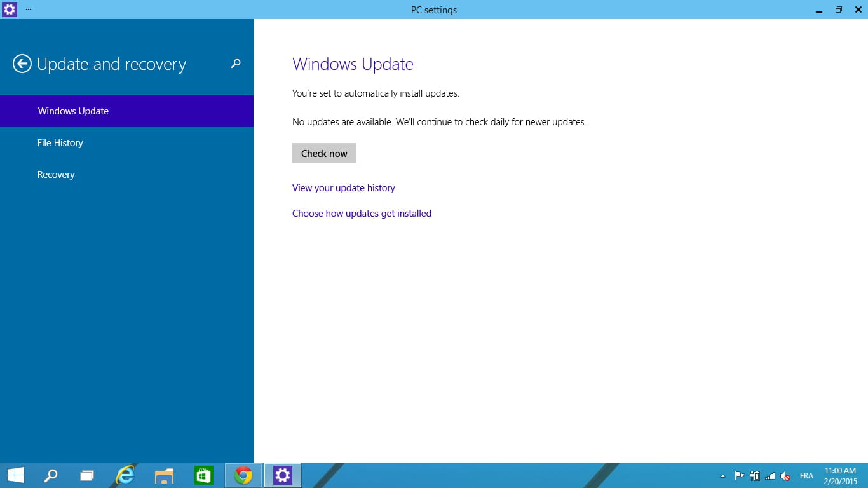868x488 pixels.
Task: Close the PC settings window
Action: [x=857, y=10]
